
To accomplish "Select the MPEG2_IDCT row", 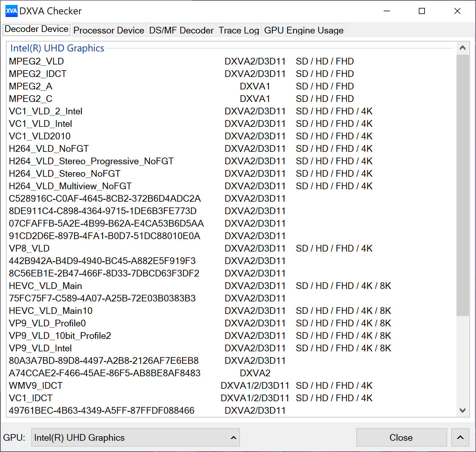I will point(231,74).
